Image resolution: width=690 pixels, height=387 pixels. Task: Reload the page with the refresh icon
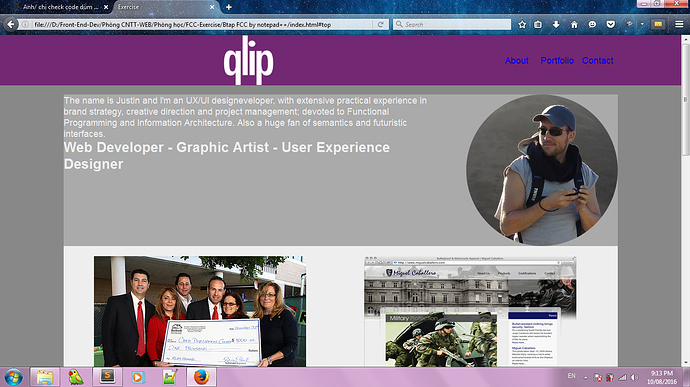[381, 25]
